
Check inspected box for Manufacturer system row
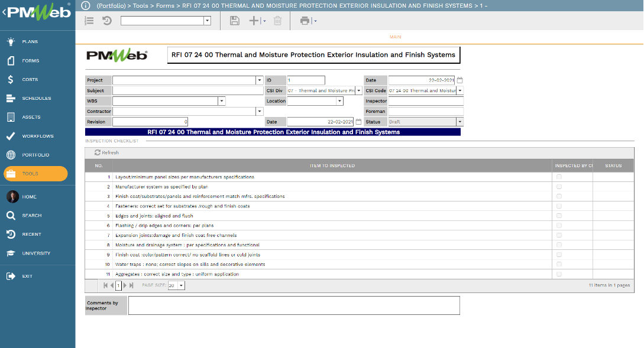click(x=559, y=187)
